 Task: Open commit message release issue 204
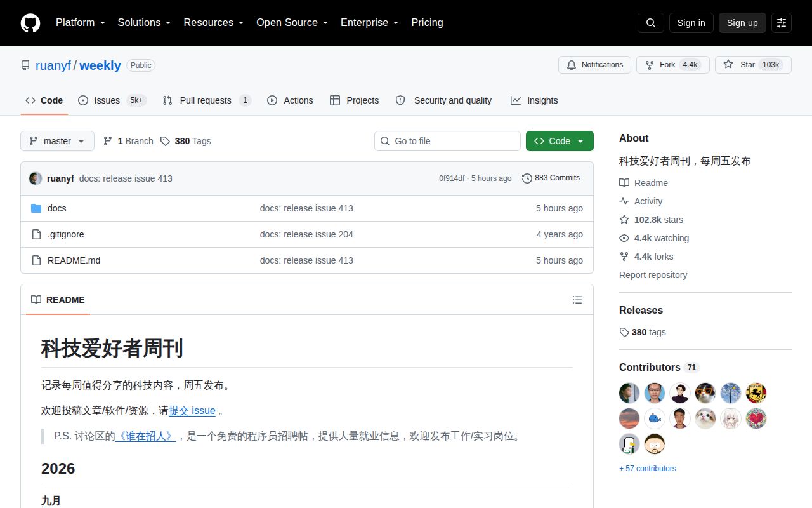pyautogui.click(x=306, y=234)
